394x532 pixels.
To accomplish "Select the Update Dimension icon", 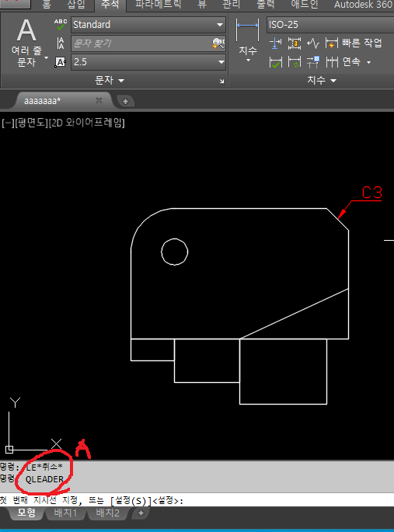I will coord(295,62).
